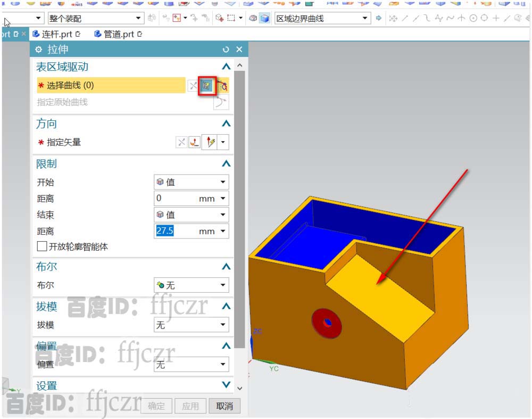
Task: Open 管道.prt in separate window icon
Action: (x=139, y=34)
